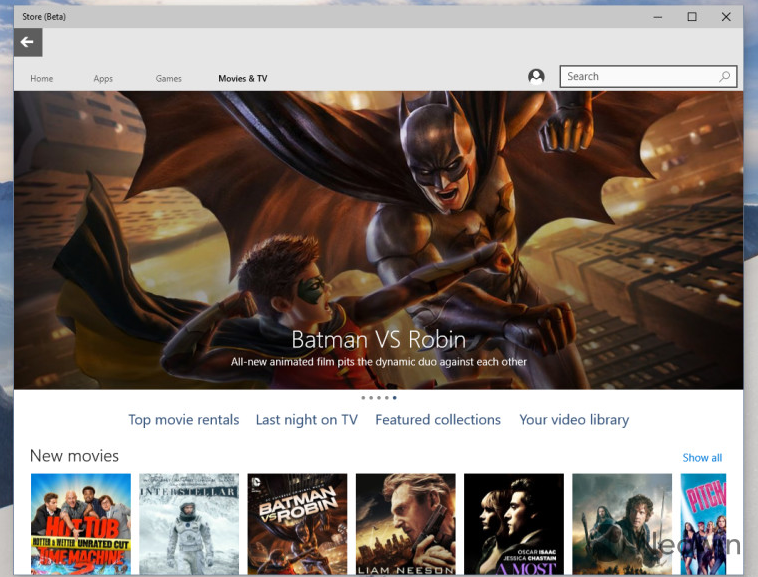Open the Batman VS Robin hero banner

click(379, 240)
